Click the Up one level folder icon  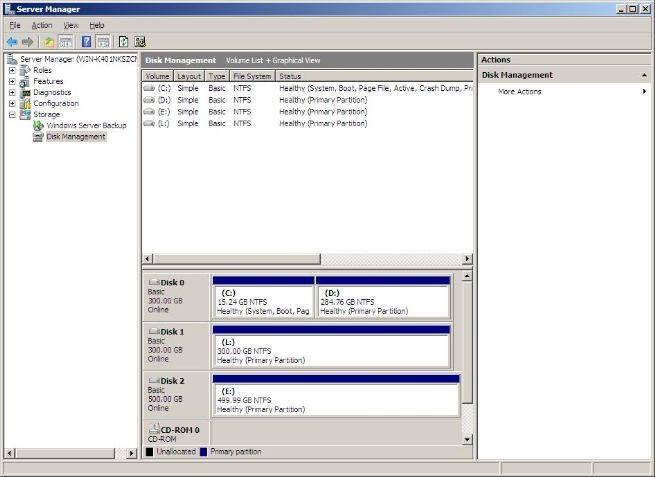click(x=49, y=42)
